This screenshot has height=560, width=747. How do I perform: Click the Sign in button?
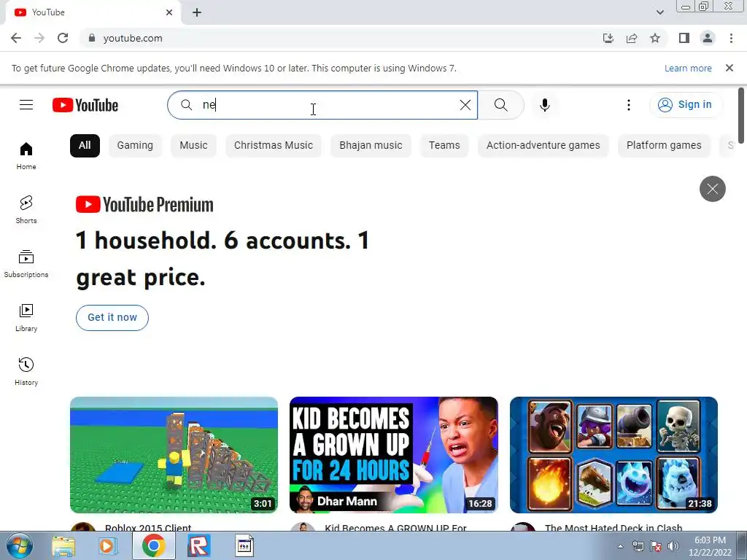click(x=686, y=105)
